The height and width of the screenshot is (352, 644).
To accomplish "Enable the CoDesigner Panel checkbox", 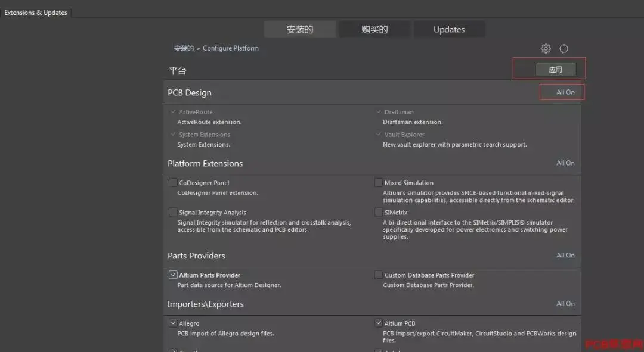I will click(173, 183).
